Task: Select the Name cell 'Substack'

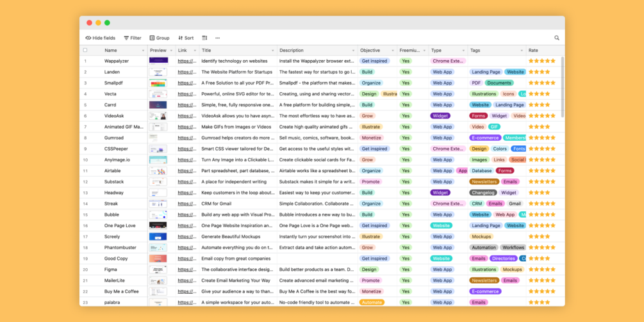Action: (x=114, y=182)
